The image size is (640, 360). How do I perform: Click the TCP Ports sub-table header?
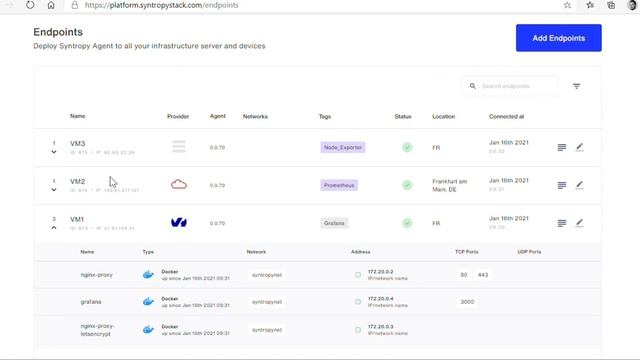pyautogui.click(x=467, y=252)
